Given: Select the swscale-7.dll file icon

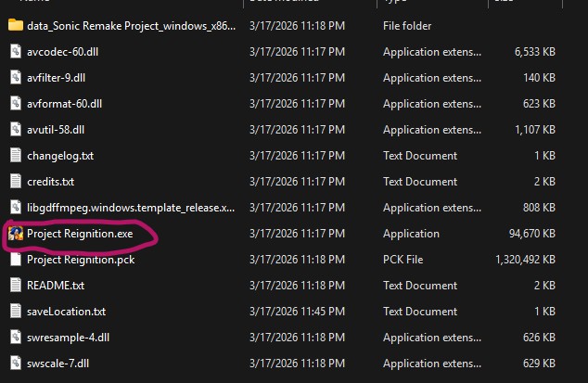Looking at the screenshot, I should click(15, 364).
